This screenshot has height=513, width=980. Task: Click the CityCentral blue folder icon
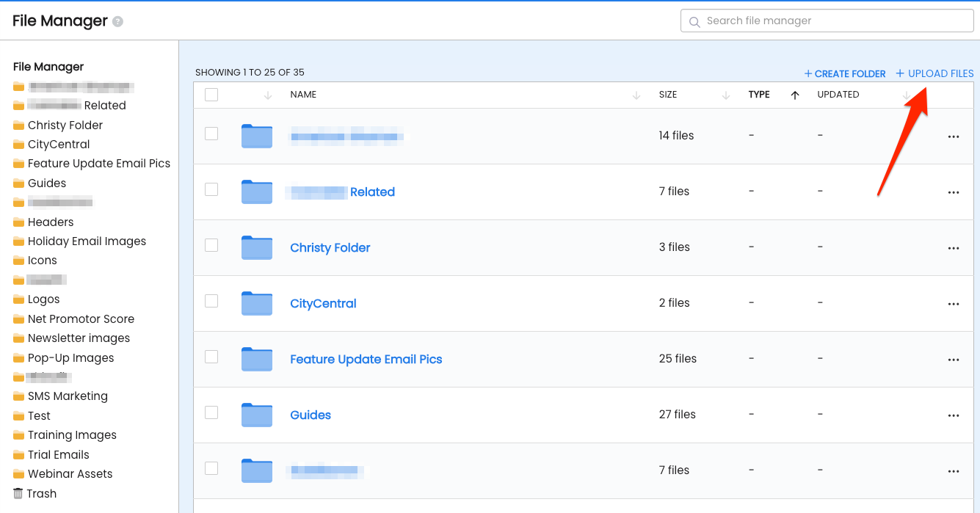tap(257, 303)
